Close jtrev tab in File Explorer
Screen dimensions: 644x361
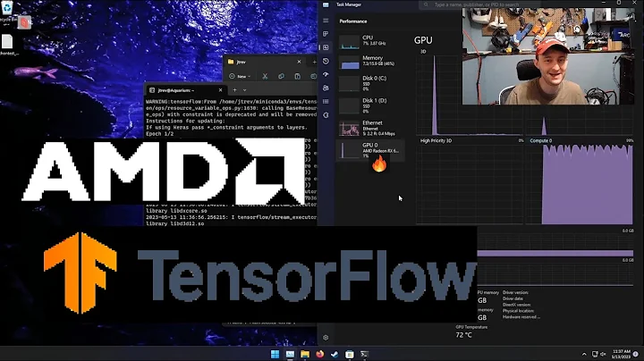299,62
